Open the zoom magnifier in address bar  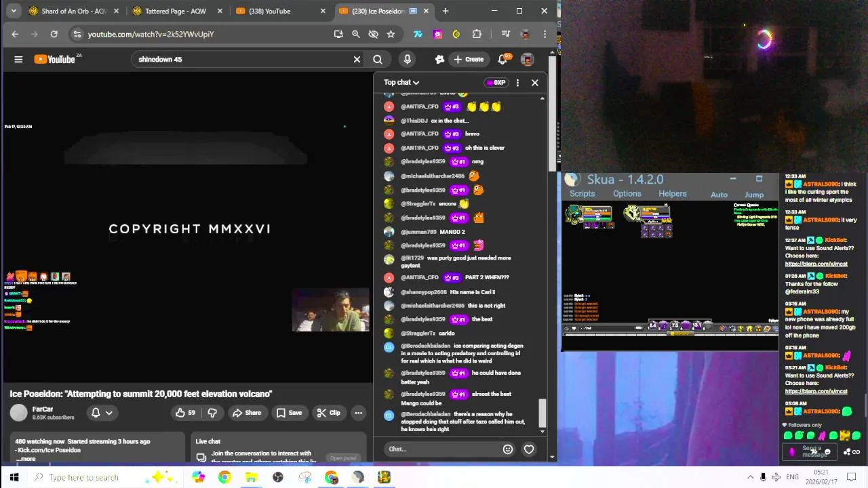[355, 34]
